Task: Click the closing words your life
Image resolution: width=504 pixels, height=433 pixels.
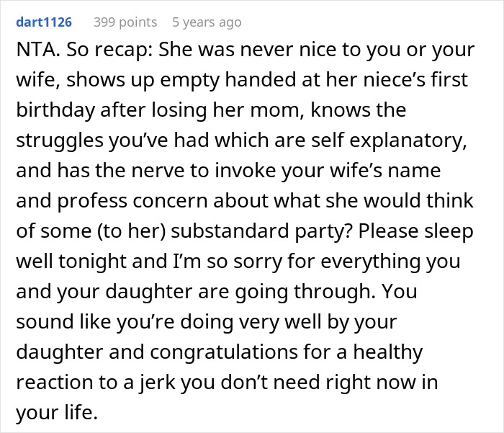Action: click(x=57, y=412)
